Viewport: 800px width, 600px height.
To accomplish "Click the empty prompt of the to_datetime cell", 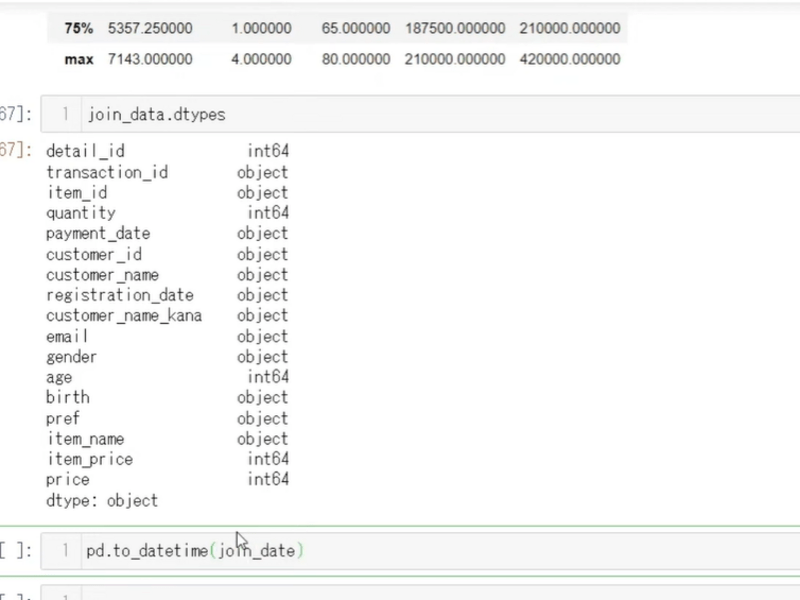I will click(x=16, y=550).
